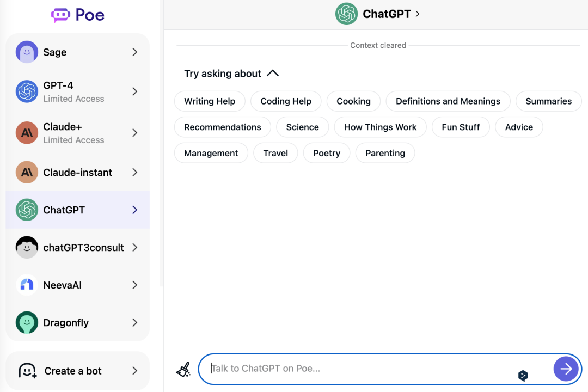Click the ChatGPT avatar in sidebar

27,210
